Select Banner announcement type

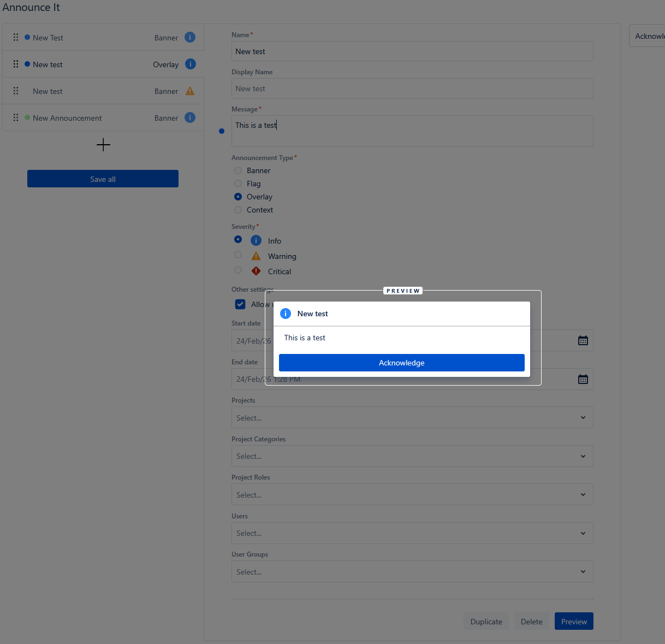[x=238, y=170]
